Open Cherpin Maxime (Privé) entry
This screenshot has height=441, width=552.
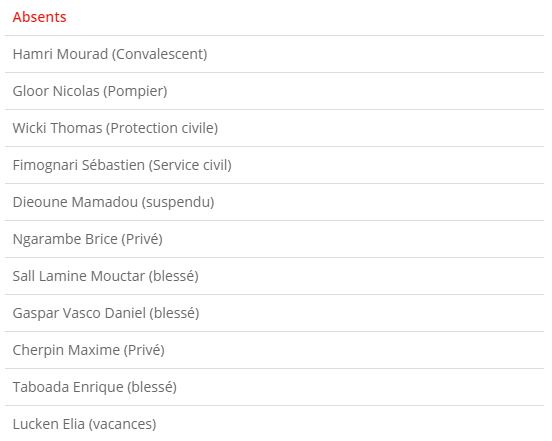pos(274,350)
